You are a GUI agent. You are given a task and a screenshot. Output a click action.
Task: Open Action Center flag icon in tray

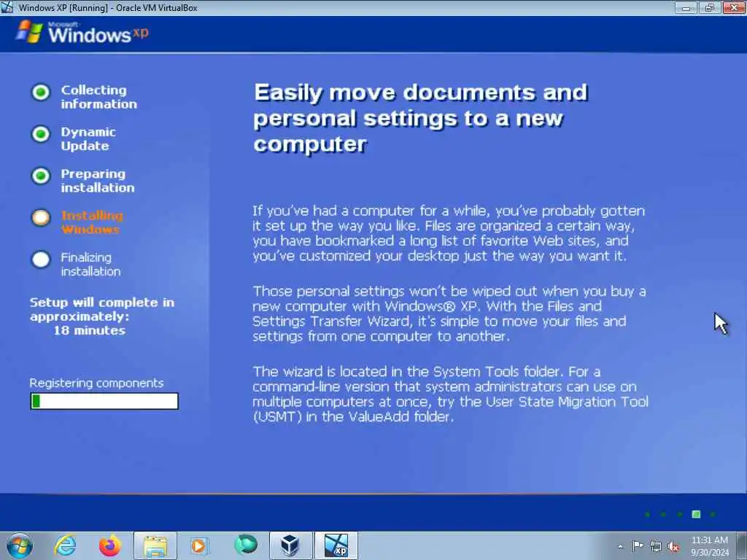pos(637,546)
